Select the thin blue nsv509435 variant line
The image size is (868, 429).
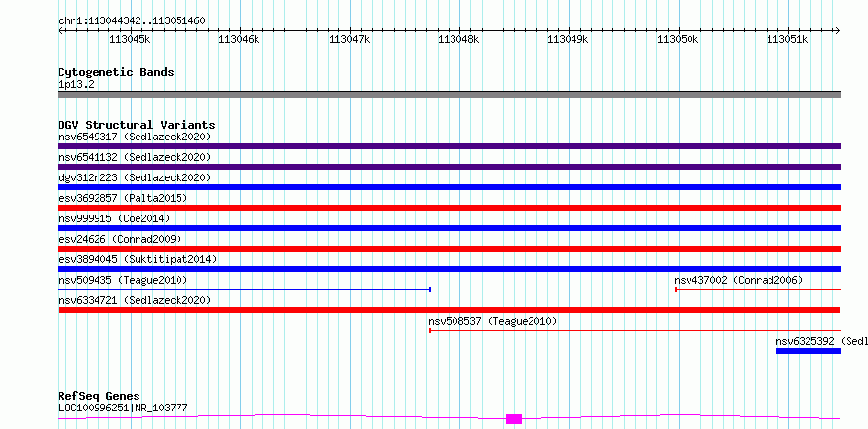click(244, 290)
